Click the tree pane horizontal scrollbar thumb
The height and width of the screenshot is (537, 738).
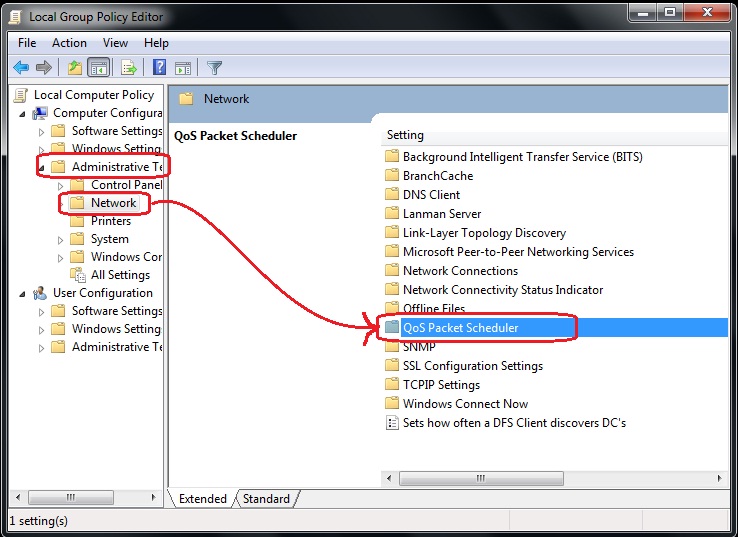coord(71,497)
